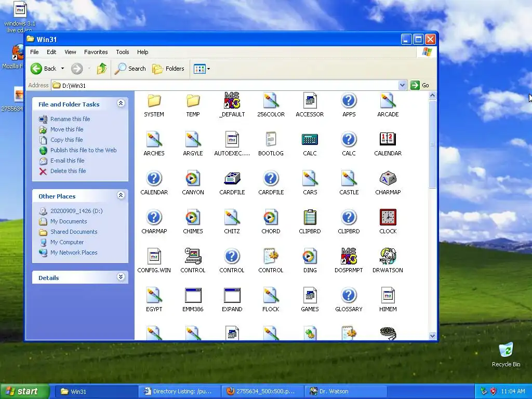Click the Back toolbar button

[44, 69]
